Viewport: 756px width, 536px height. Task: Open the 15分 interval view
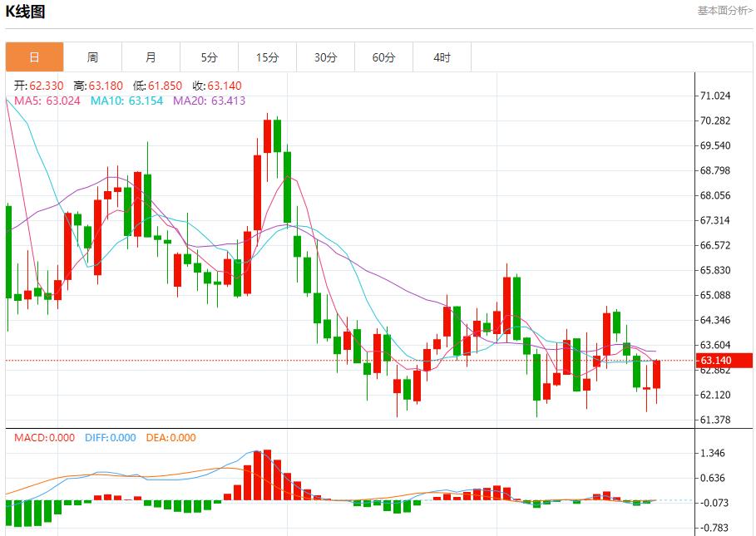(x=267, y=57)
